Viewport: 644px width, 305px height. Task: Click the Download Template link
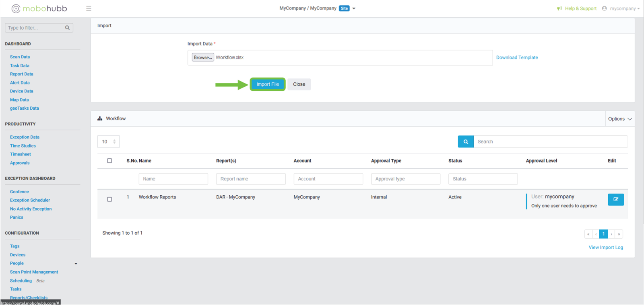(517, 57)
